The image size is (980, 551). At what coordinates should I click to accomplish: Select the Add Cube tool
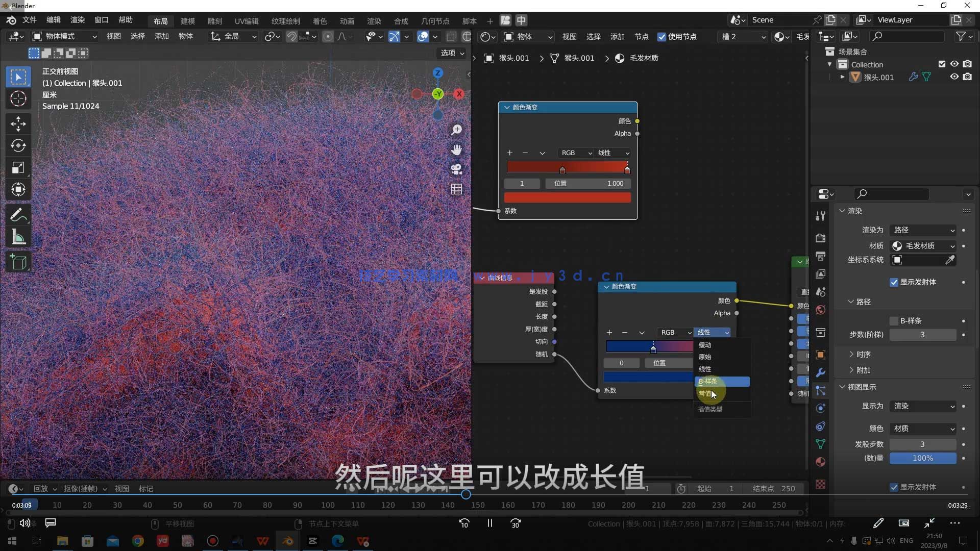pyautogui.click(x=18, y=262)
